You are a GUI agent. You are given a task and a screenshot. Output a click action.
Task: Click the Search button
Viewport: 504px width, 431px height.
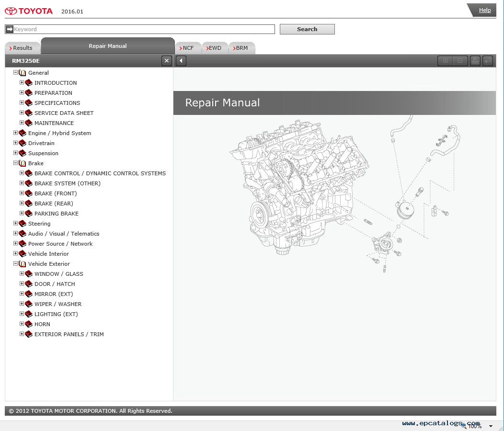pos(307,29)
